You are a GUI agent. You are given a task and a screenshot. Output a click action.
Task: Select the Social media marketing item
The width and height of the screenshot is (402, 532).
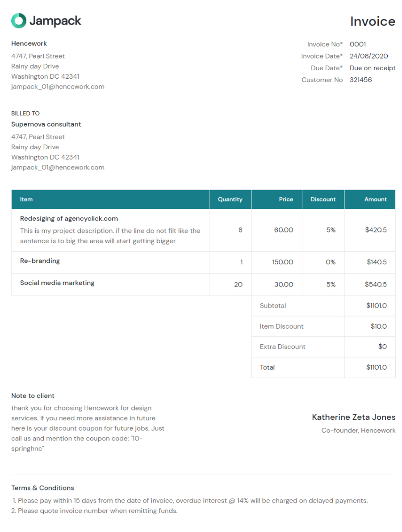[57, 283]
